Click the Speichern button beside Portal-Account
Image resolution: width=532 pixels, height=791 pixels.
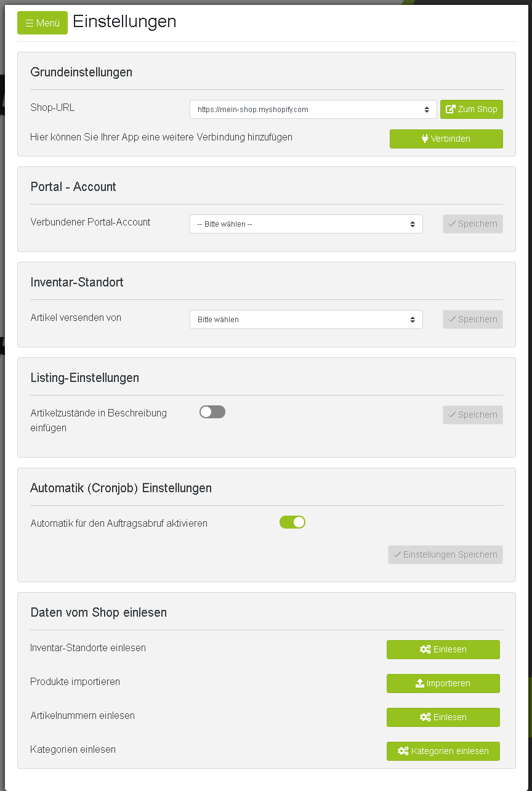click(x=472, y=224)
